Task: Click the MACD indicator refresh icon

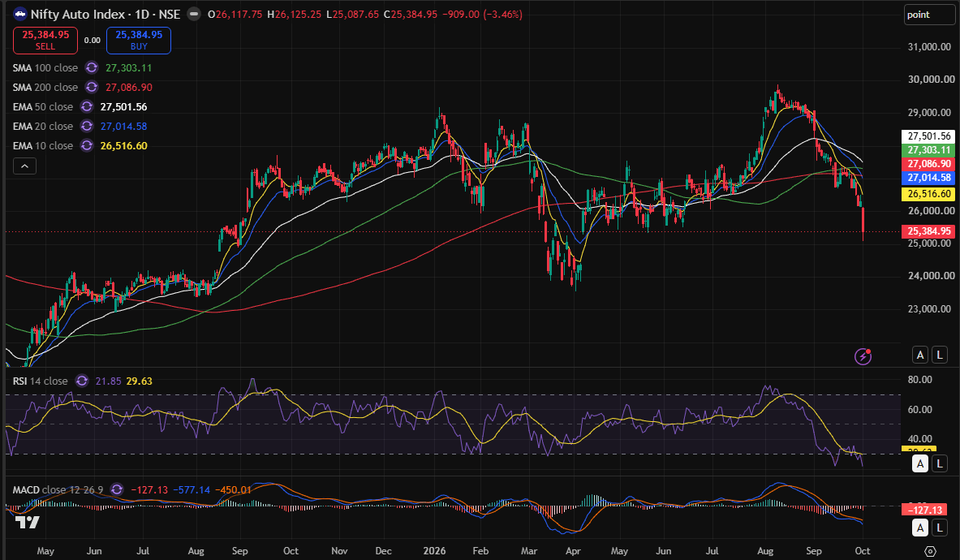Action: point(117,490)
